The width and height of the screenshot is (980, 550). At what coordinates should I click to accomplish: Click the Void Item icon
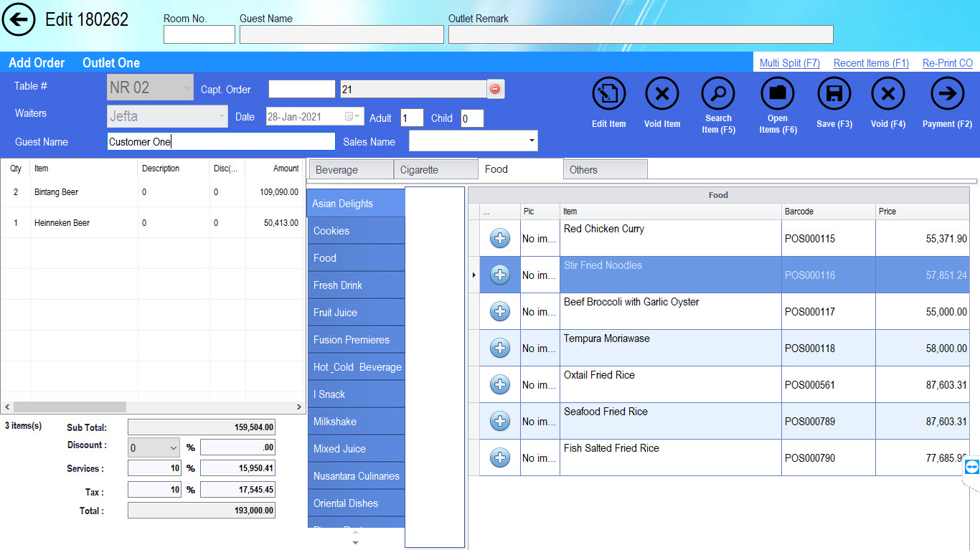coord(661,94)
